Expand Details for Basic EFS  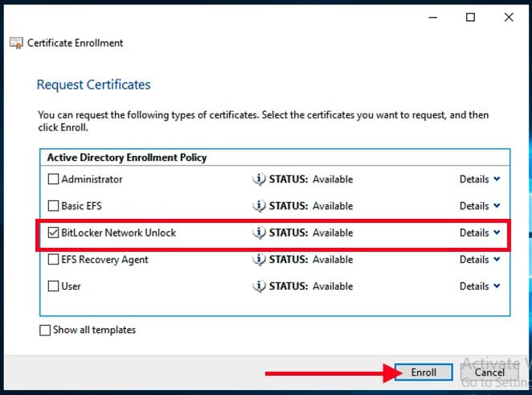pos(480,206)
